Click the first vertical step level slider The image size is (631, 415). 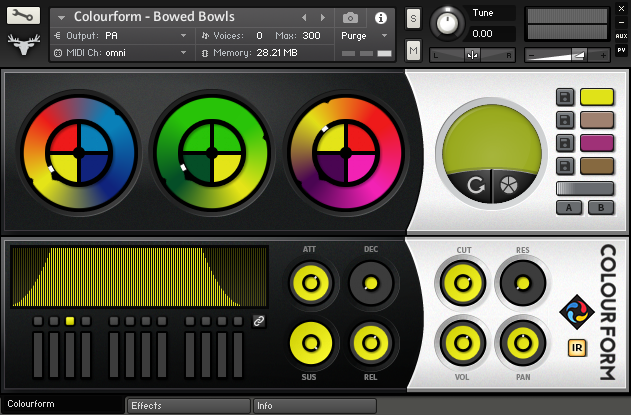[38, 355]
